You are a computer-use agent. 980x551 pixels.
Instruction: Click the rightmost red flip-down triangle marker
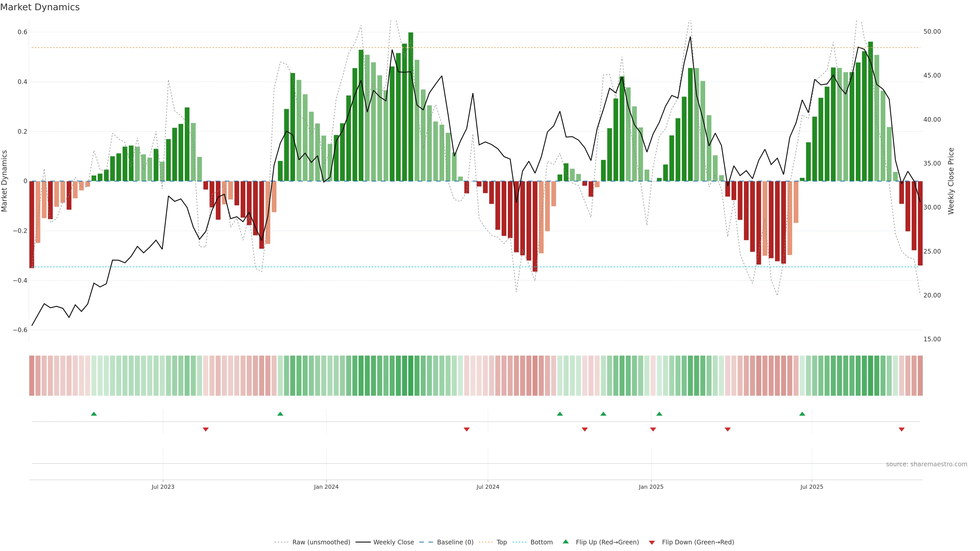point(901,429)
